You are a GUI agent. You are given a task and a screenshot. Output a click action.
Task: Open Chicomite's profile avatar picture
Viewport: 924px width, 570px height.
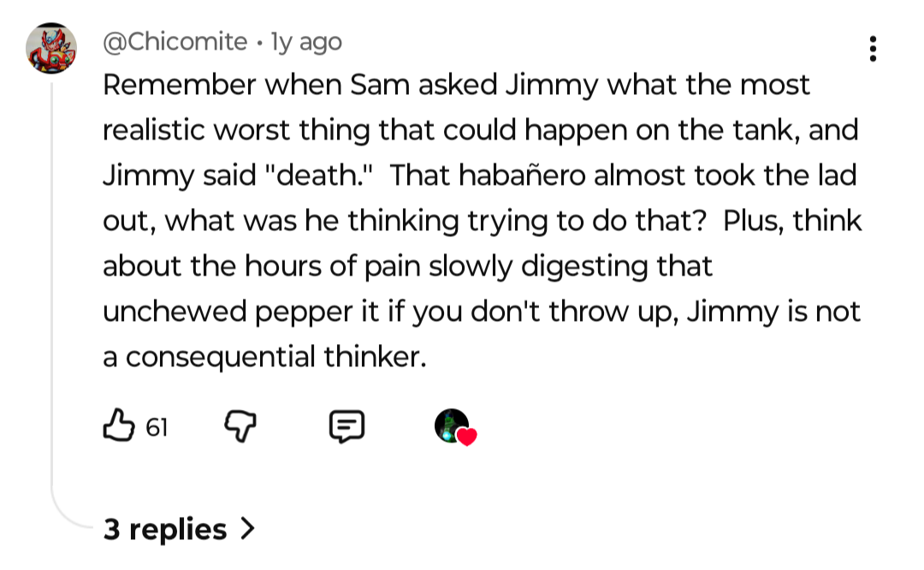51,48
